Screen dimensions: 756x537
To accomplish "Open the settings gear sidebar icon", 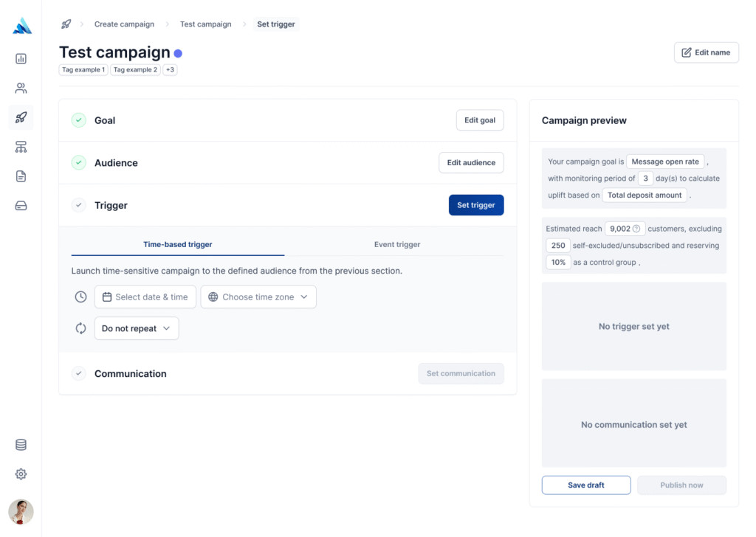I will [21, 474].
